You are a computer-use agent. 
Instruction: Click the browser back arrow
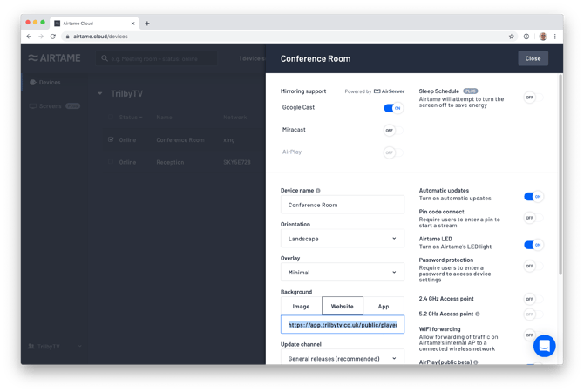[x=29, y=37]
